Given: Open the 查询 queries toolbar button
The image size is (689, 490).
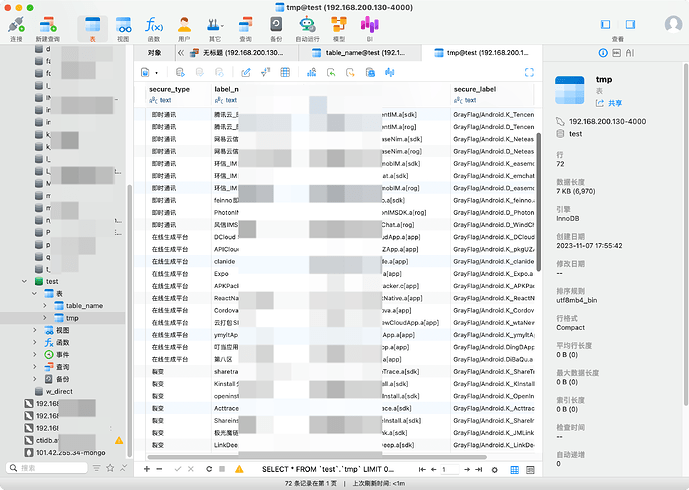Looking at the screenshot, I should pos(245,29).
